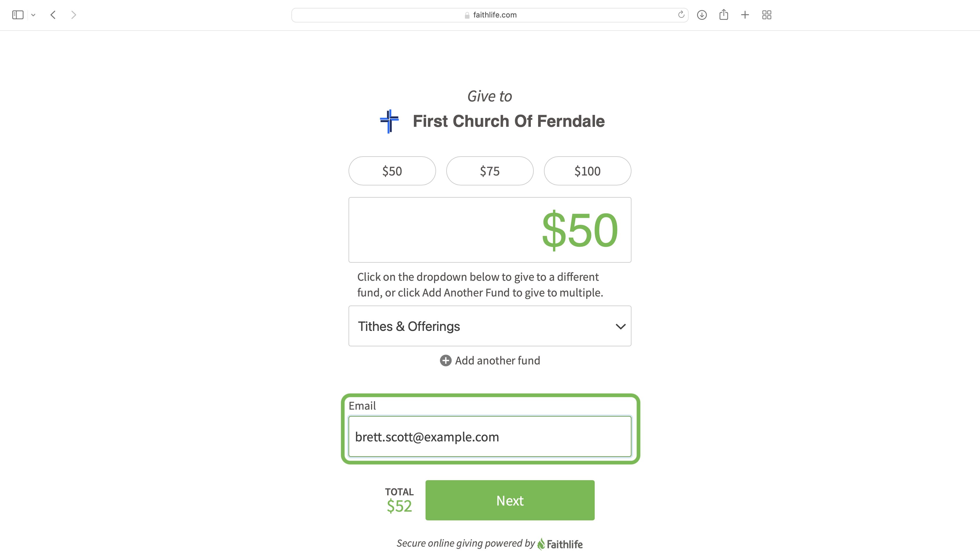Screen dimensions: 980x551
Task: Reload the faithlife.com page
Action: pyautogui.click(x=681, y=15)
